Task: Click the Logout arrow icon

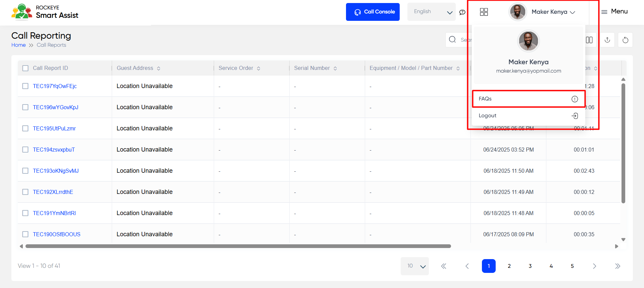Action: [x=575, y=116]
